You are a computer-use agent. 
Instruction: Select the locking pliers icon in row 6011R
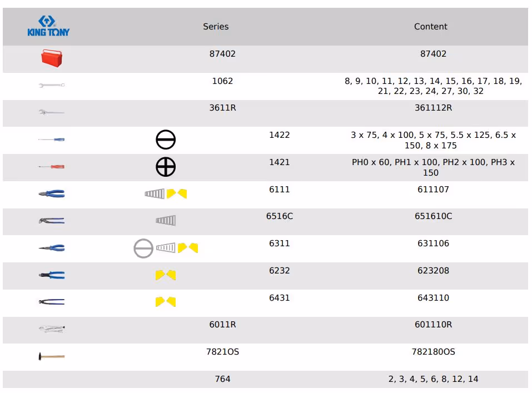52,329
